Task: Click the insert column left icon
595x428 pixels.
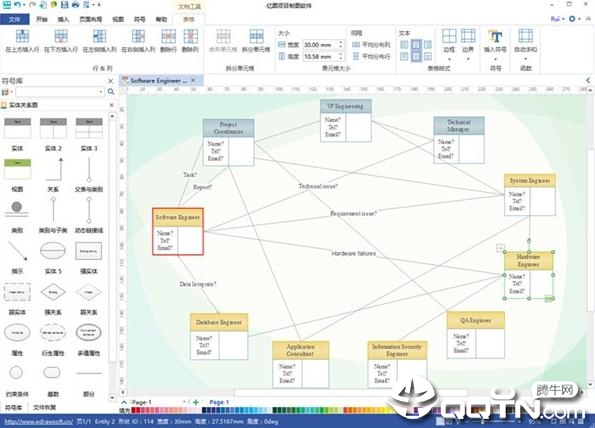Action: (99, 36)
